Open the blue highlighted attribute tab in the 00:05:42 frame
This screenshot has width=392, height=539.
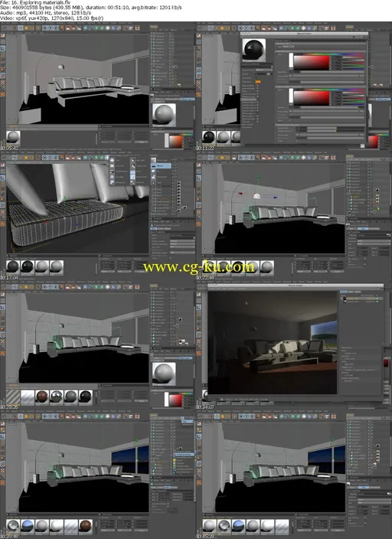pos(187,99)
